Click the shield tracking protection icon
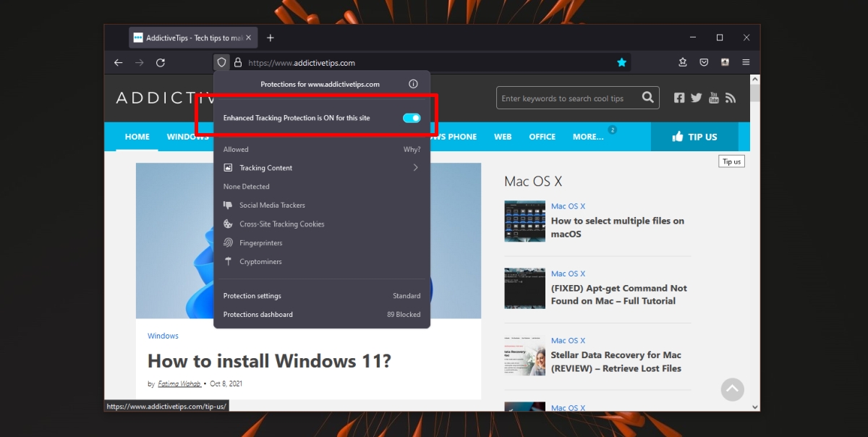 point(222,63)
